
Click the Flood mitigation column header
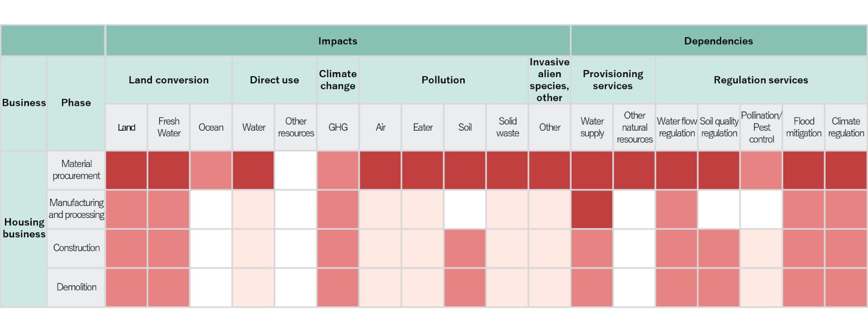coord(803,127)
